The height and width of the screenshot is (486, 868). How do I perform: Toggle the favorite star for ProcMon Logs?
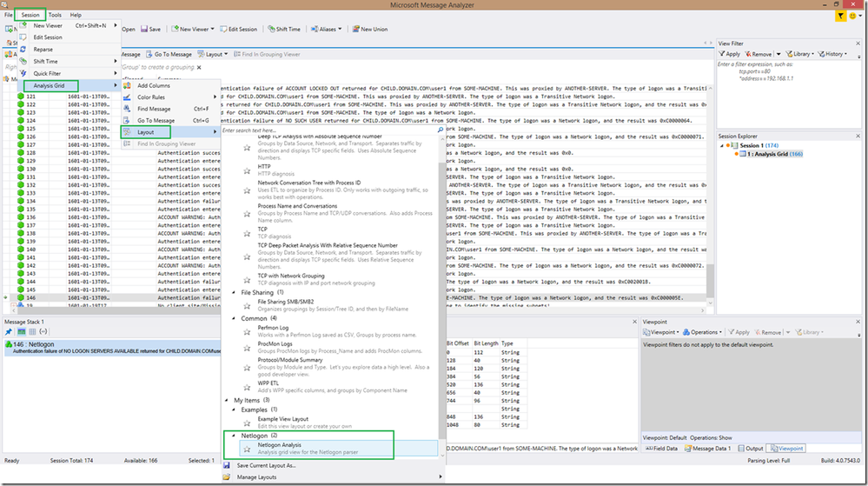[x=247, y=348]
